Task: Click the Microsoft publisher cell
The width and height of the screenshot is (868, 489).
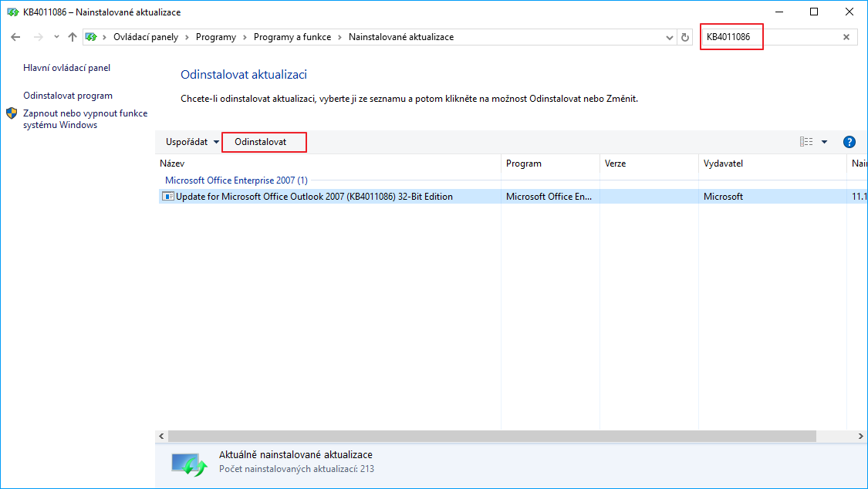Action: point(723,197)
